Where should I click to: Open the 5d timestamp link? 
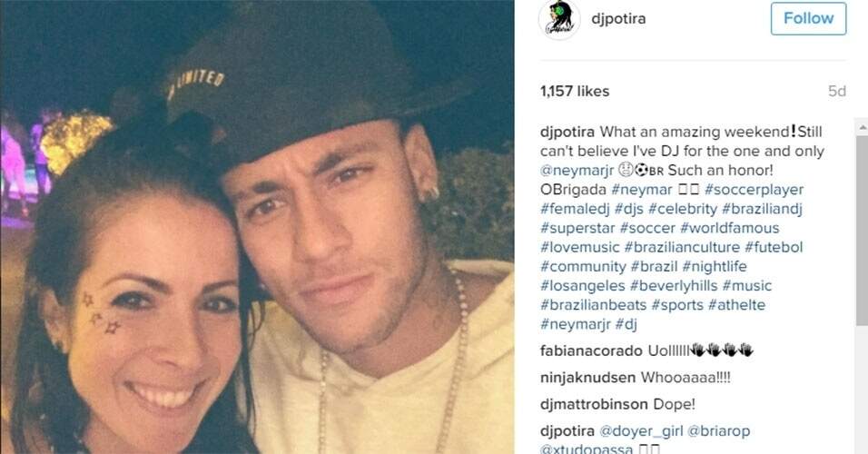(837, 91)
